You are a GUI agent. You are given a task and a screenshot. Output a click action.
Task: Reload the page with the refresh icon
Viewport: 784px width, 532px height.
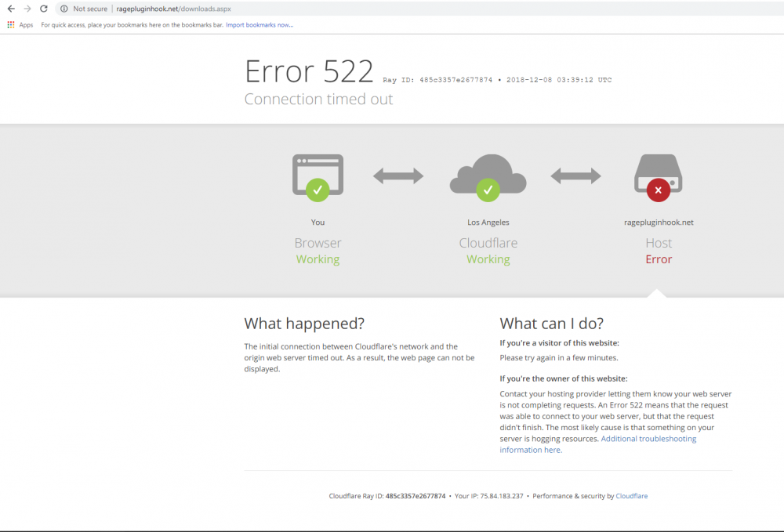click(x=43, y=9)
